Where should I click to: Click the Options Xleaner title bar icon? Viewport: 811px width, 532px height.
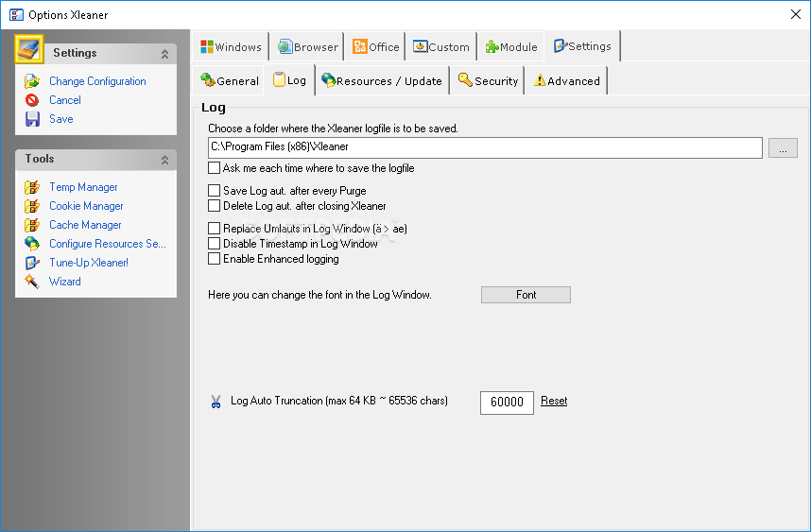click(x=16, y=14)
